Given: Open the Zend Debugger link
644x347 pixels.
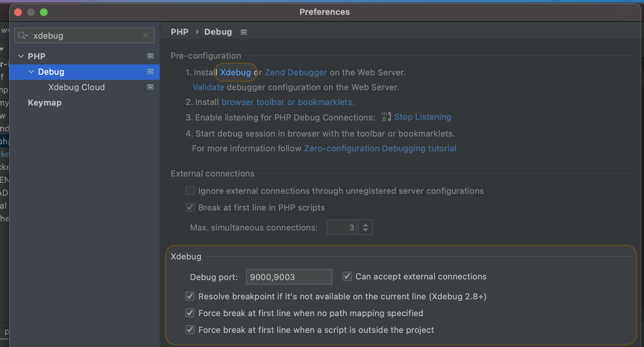Looking at the screenshot, I should [x=296, y=72].
